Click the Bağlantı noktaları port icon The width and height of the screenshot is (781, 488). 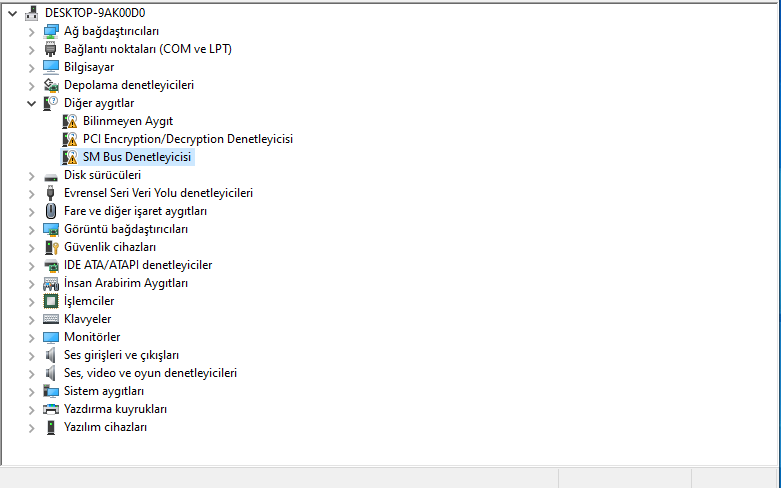[x=50, y=49]
